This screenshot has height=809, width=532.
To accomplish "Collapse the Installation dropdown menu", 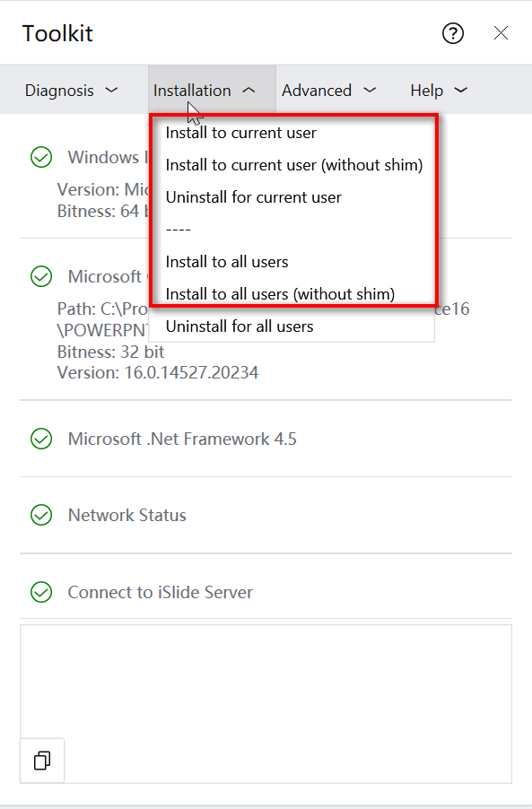I will pyautogui.click(x=212, y=91).
